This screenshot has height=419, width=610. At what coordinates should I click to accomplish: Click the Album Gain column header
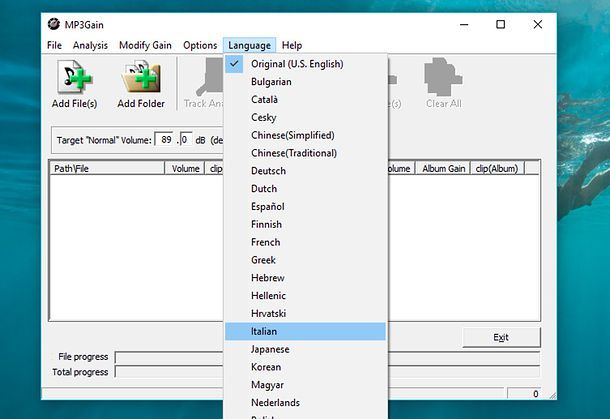point(443,168)
